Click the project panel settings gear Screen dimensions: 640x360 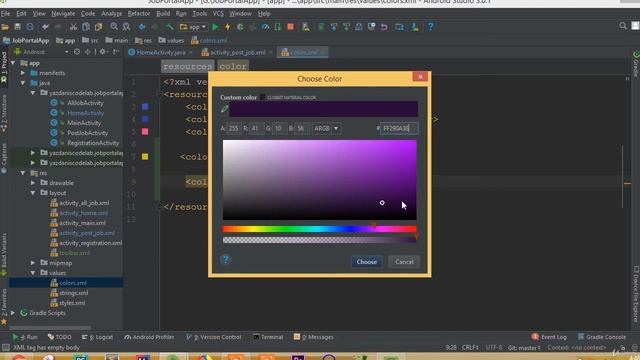click(x=102, y=52)
